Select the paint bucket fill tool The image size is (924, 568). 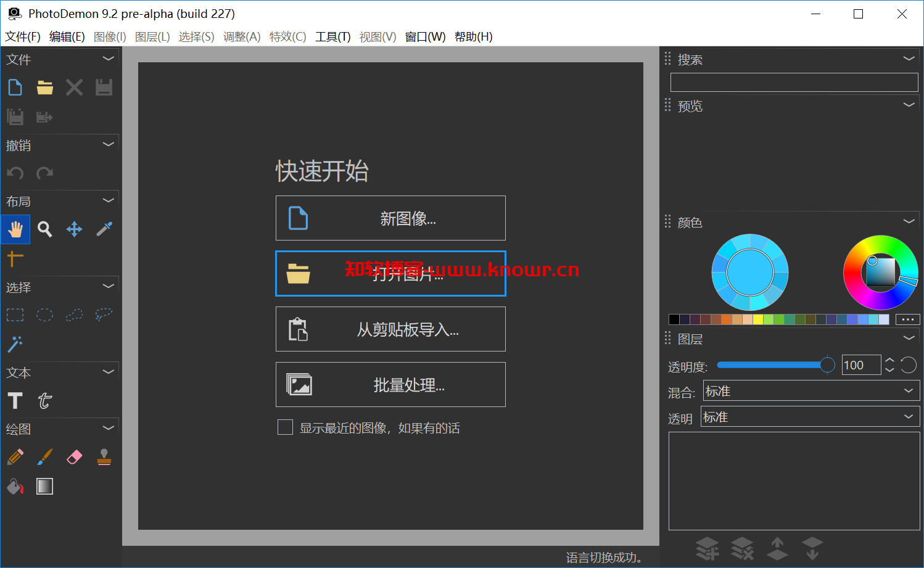tap(15, 487)
